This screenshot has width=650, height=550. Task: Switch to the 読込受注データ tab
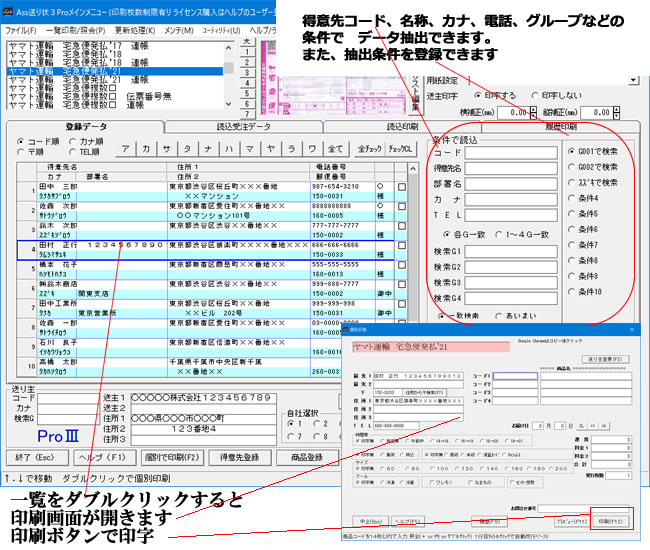tap(243, 127)
